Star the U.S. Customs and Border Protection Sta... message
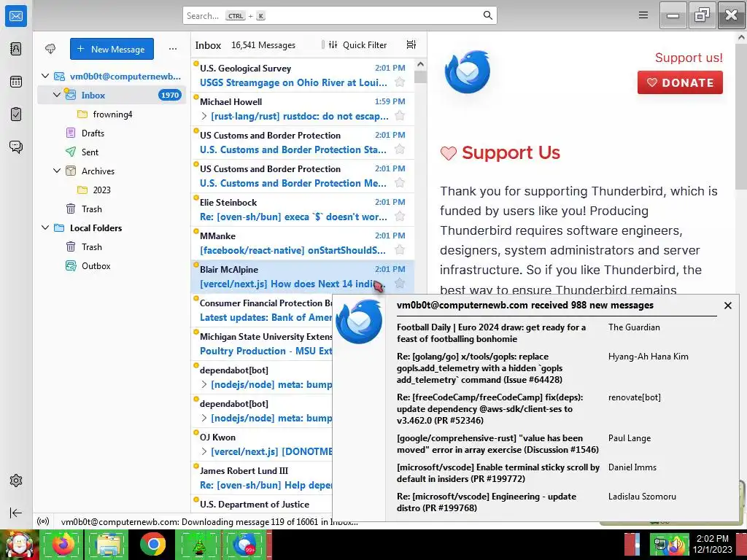747x560 pixels. (x=400, y=149)
